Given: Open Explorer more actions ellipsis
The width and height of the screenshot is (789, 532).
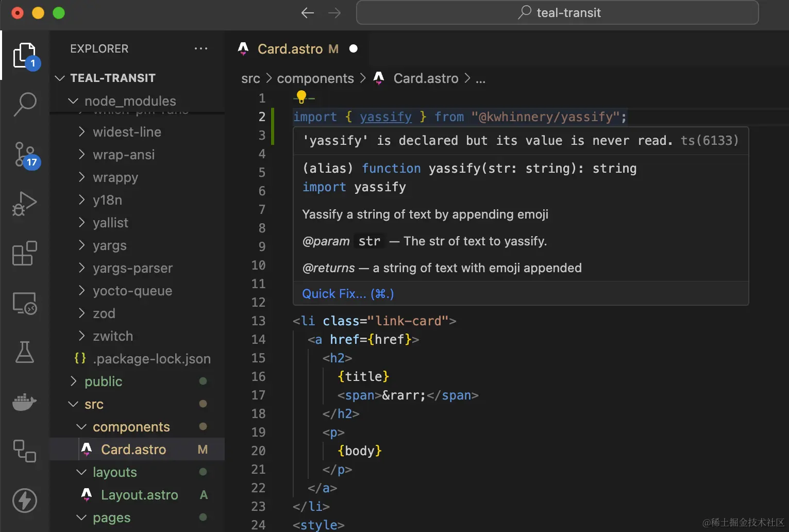Looking at the screenshot, I should click(201, 48).
